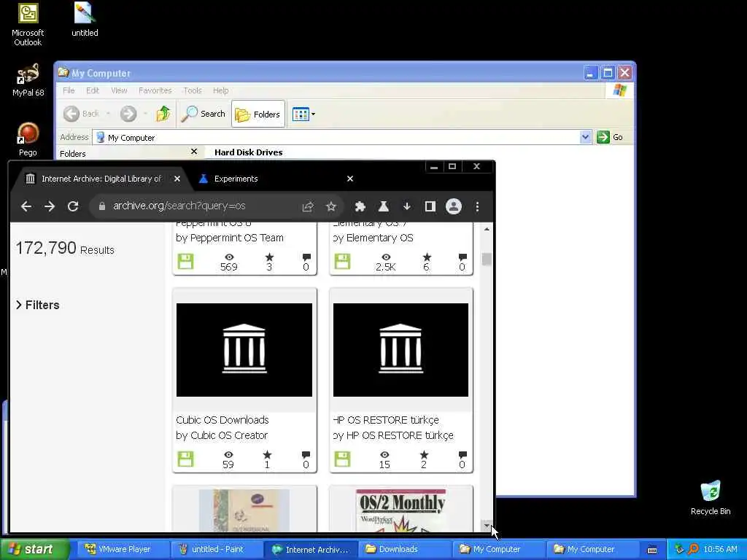Image resolution: width=747 pixels, height=560 pixels.
Task: Click Up folder icon in My Computer
Action: point(163,114)
